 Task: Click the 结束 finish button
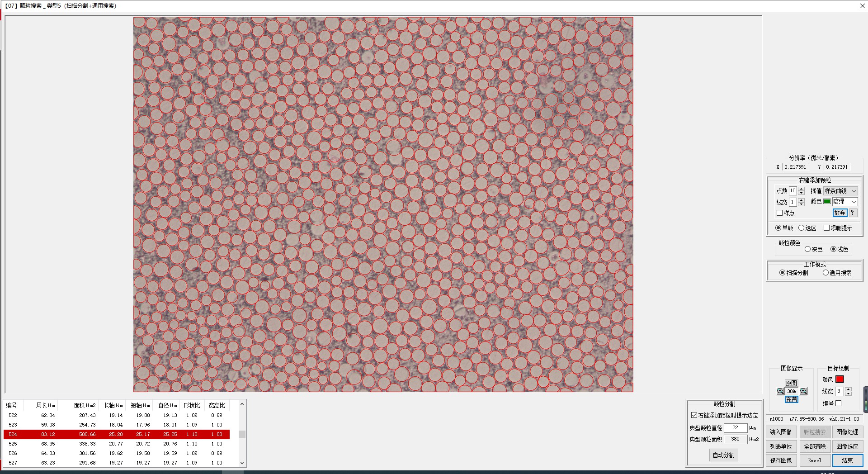pos(847,460)
